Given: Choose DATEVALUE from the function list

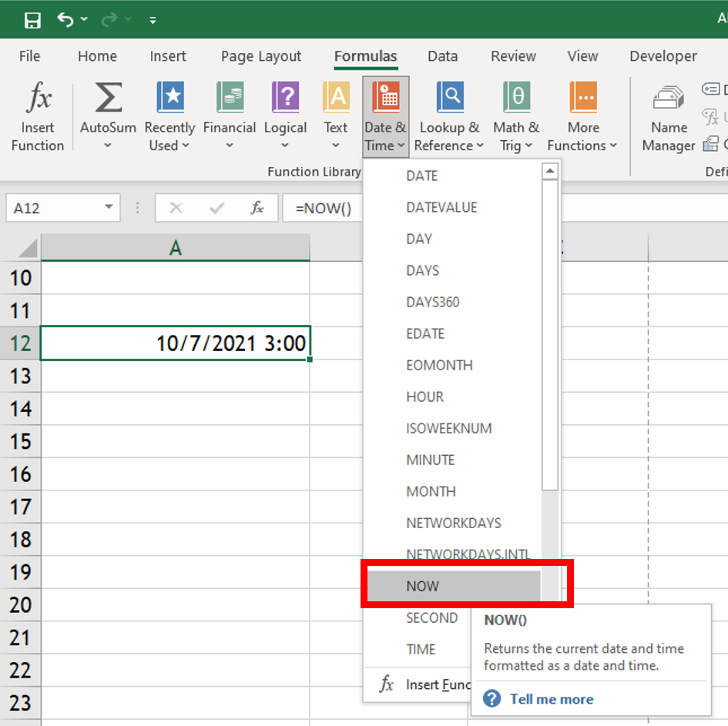Looking at the screenshot, I should pyautogui.click(x=452, y=207).
